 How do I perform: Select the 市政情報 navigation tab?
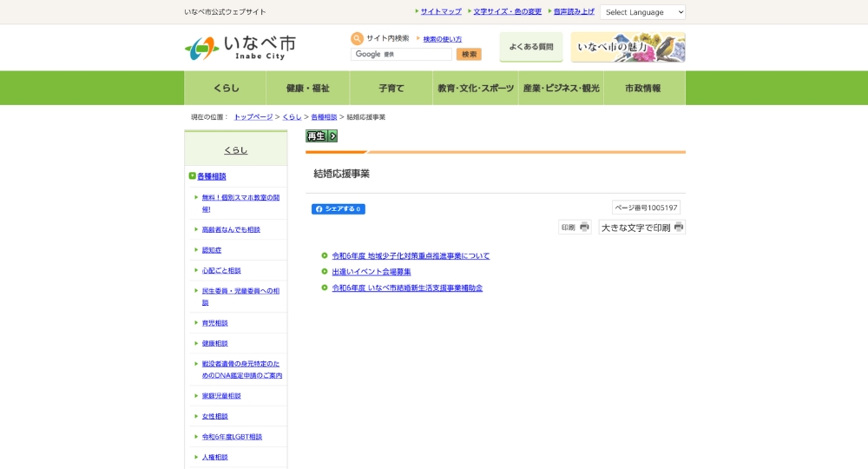click(644, 88)
